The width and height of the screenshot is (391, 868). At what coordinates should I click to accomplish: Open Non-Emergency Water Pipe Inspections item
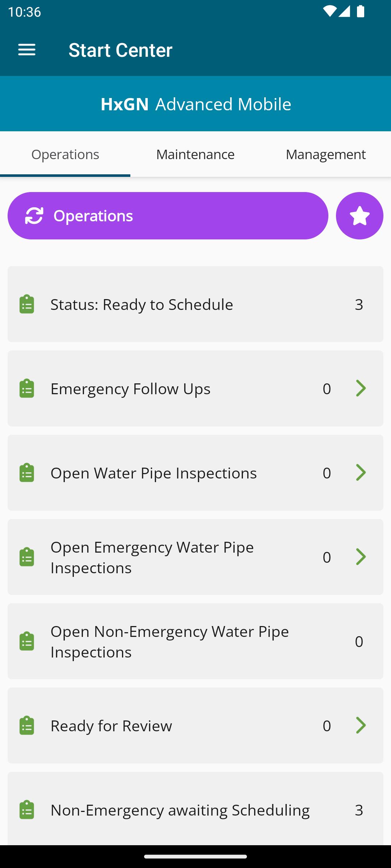195,641
